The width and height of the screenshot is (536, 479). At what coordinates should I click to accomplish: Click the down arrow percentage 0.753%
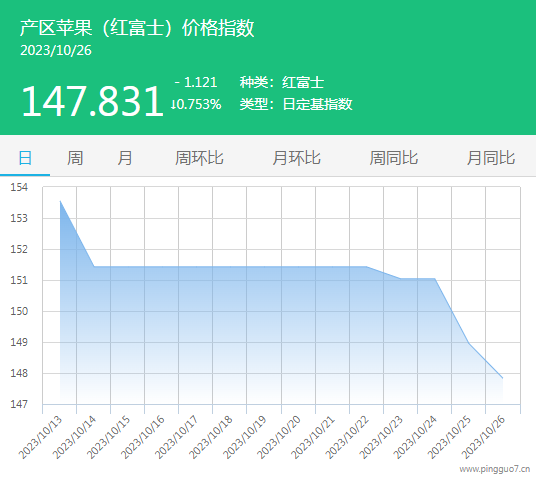pyautogui.click(x=196, y=104)
